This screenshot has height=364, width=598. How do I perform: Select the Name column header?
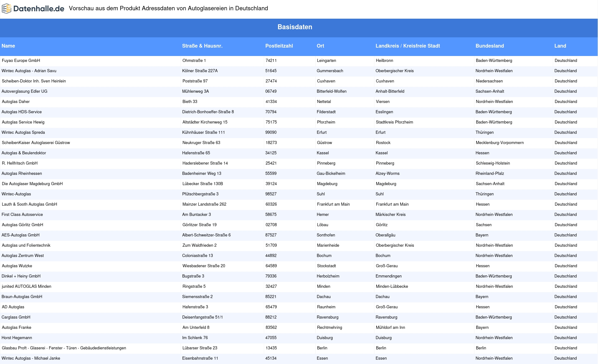click(x=8, y=46)
